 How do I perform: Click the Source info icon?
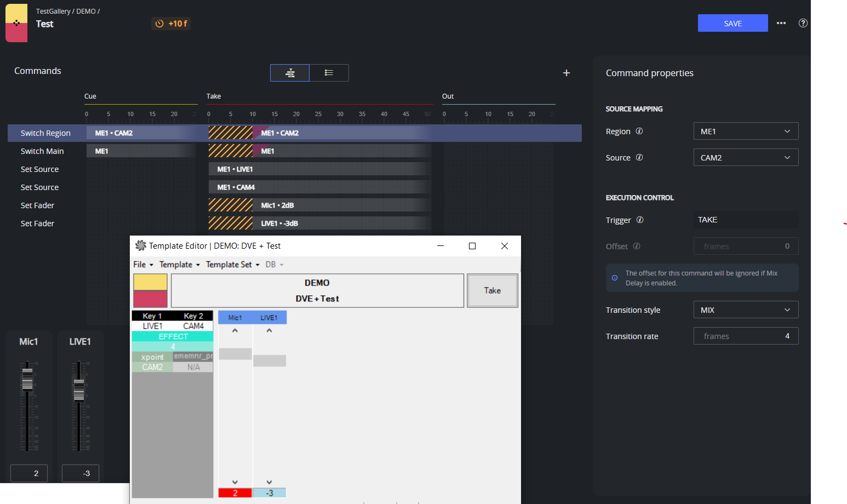click(639, 157)
